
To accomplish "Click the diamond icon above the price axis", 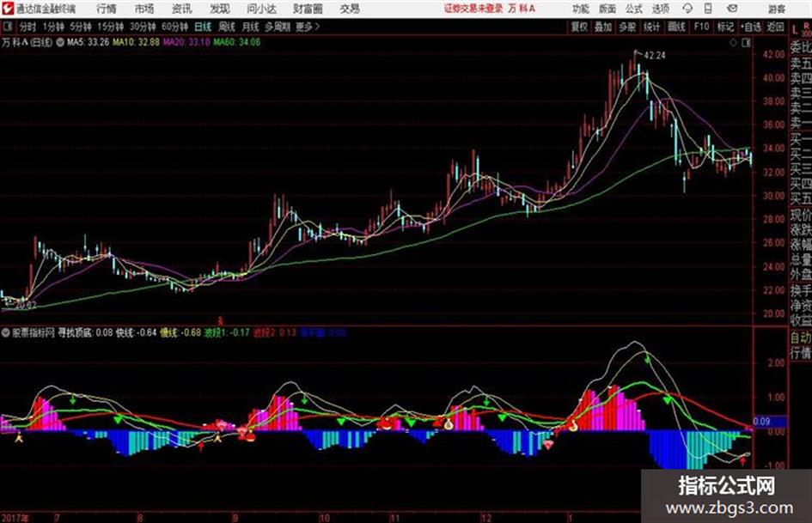I will point(733,43).
